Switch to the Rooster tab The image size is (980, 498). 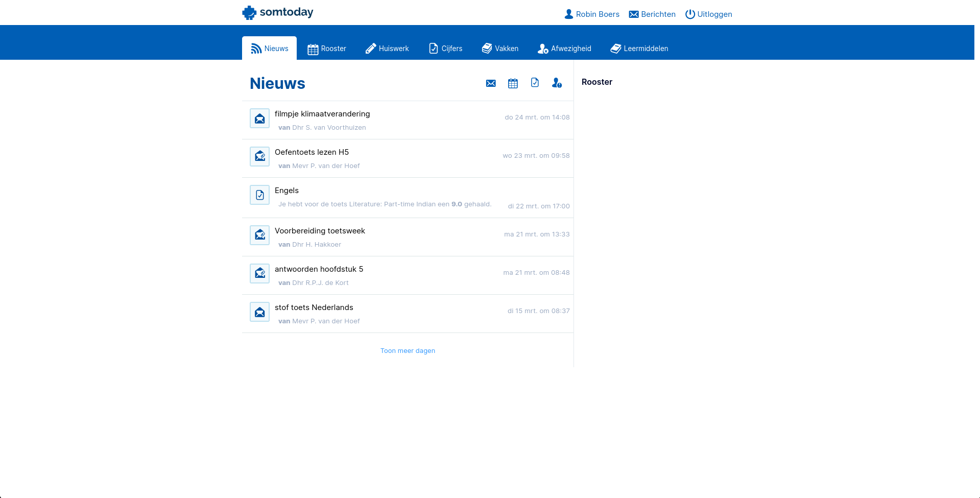point(327,49)
